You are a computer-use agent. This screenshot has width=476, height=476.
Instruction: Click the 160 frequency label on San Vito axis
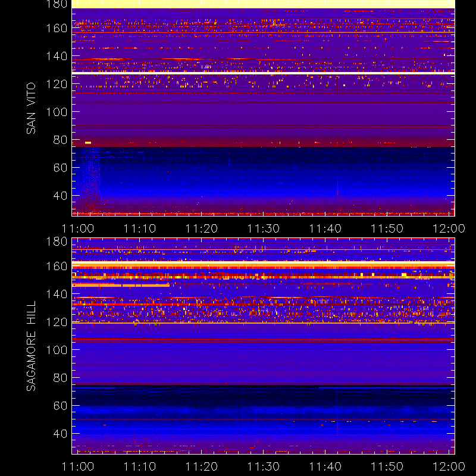[57, 28]
